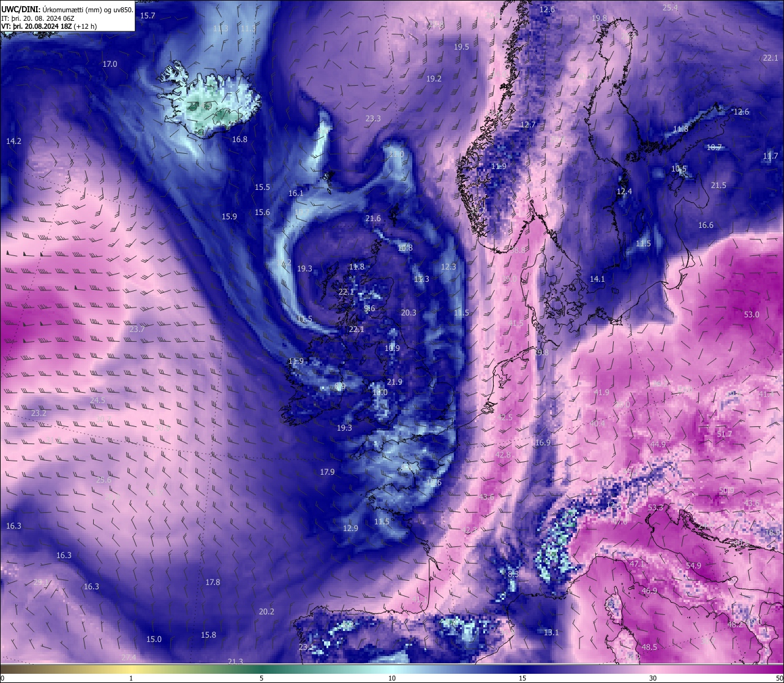Click the 10.7 value over the Gulf of Finland
Viewport: 784px width, 683px height.
[714, 148]
